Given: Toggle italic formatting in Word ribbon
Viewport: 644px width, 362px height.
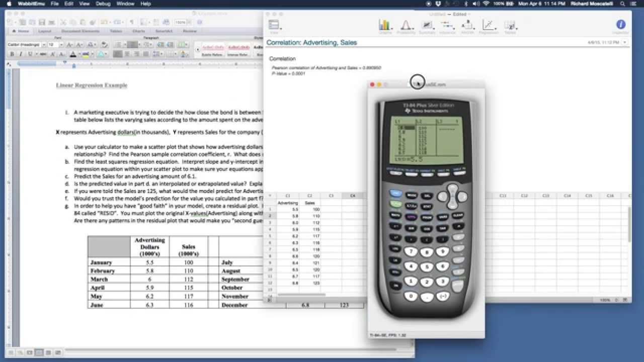Looking at the screenshot, I should 21,54.
